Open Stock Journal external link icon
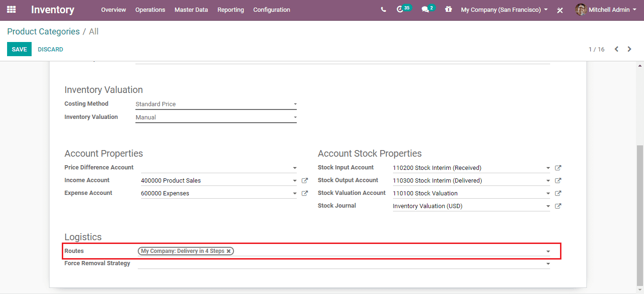Viewport: 644px width, 294px height. [558, 206]
